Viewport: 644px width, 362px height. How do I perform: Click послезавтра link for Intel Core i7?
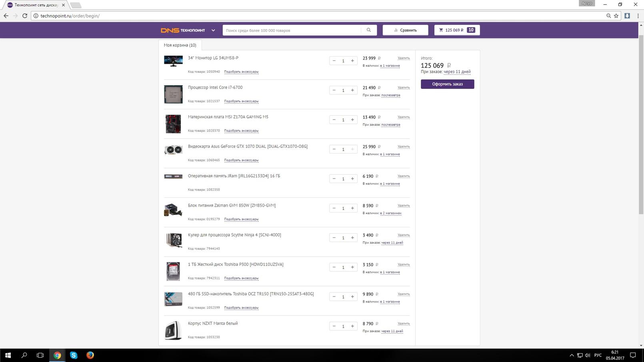pyautogui.click(x=390, y=95)
